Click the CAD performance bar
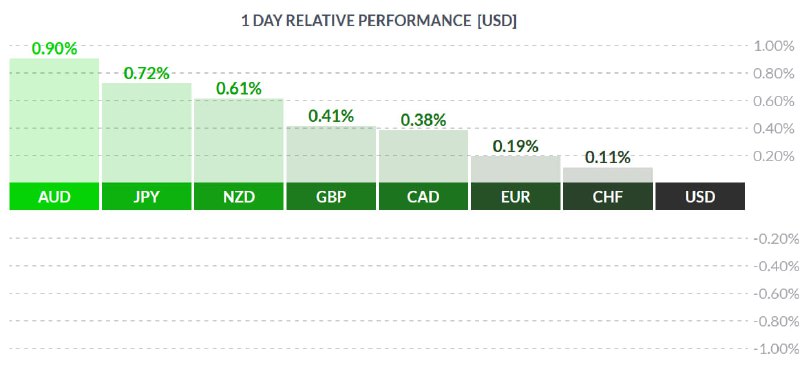 pos(423,156)
